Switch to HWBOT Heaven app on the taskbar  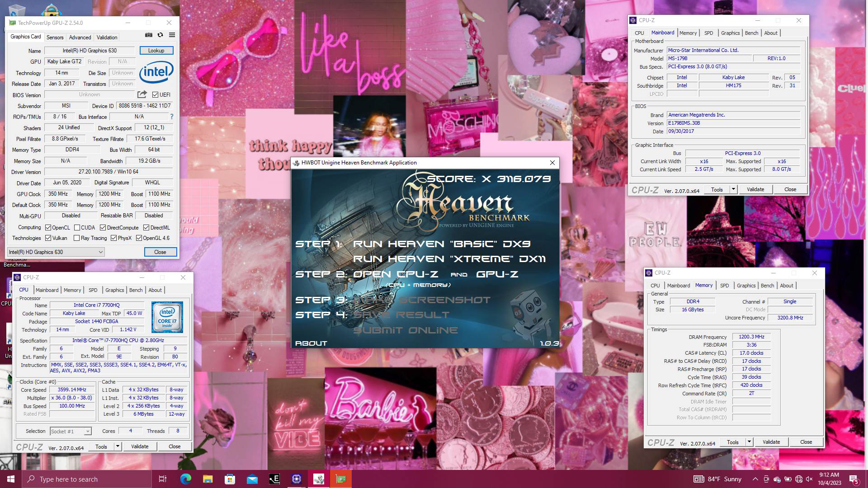point(319,479)
